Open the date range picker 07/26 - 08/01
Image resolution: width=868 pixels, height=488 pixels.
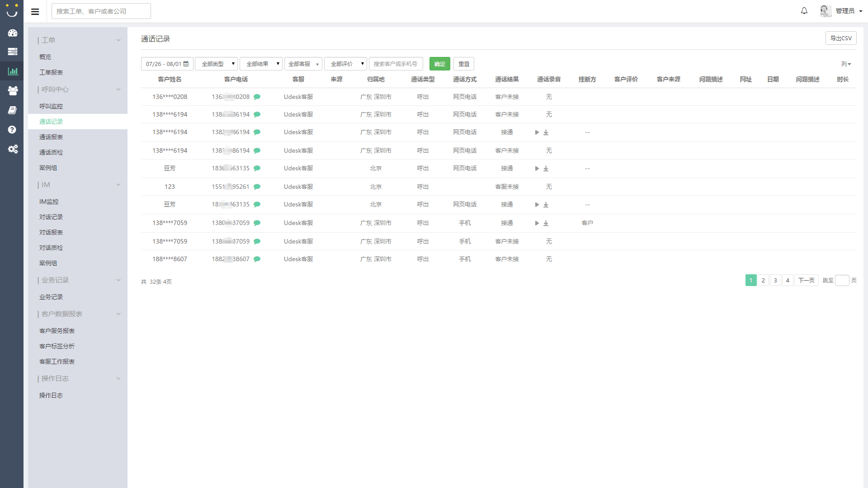click(167, 64)
